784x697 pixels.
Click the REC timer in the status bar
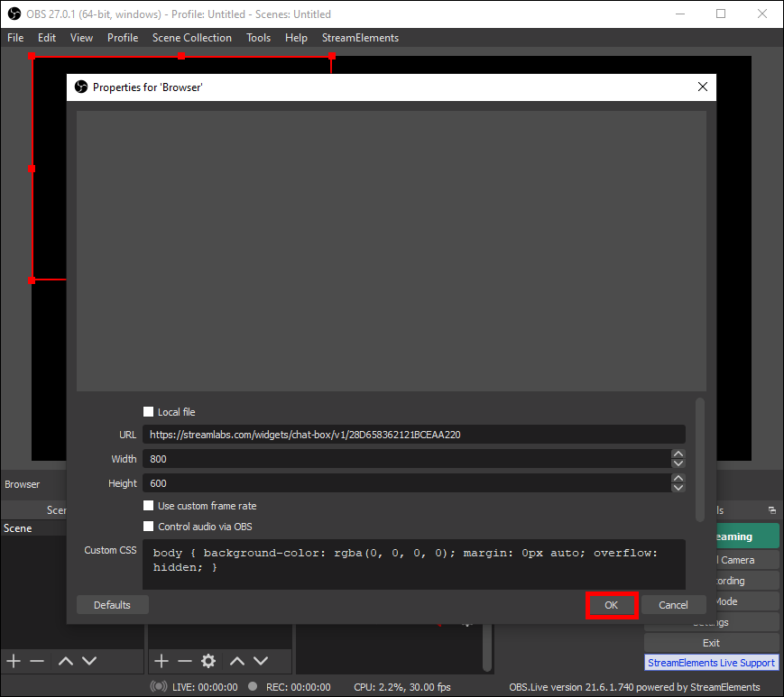coord(298,687)
